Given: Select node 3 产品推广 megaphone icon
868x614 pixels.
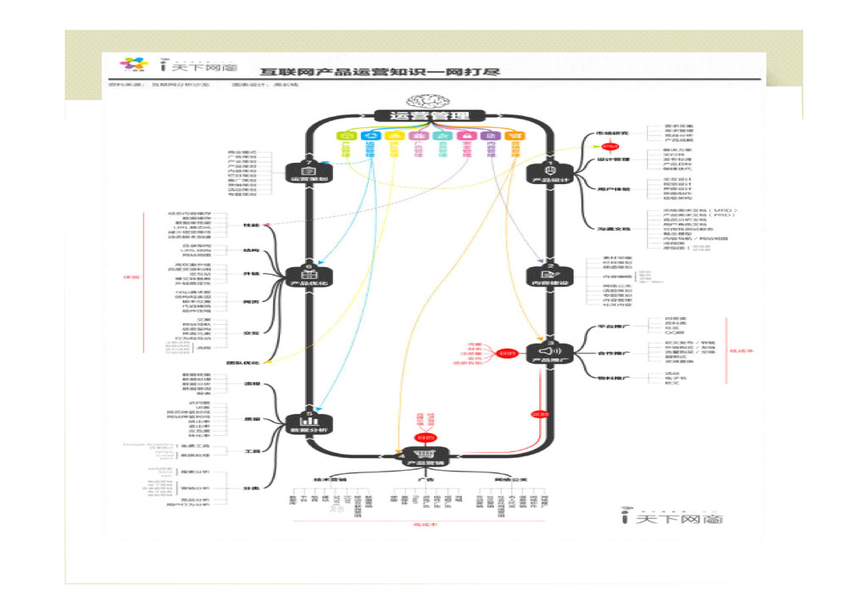Looking at the screenshot, I should 549,354.
